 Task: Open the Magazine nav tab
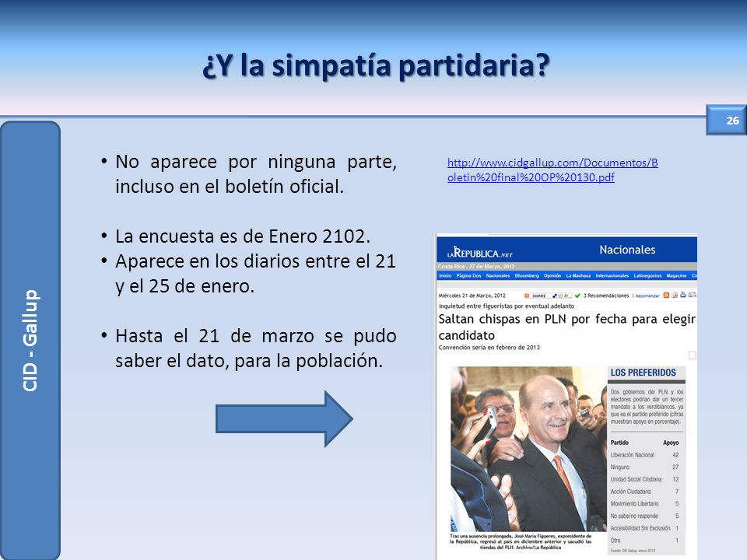[676, 275]
